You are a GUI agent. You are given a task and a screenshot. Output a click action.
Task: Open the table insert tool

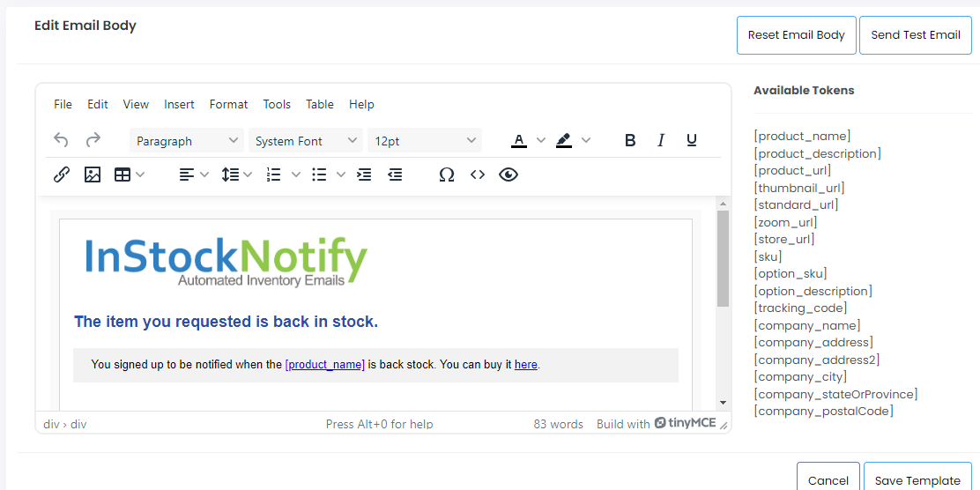click(x=122, y=175)
